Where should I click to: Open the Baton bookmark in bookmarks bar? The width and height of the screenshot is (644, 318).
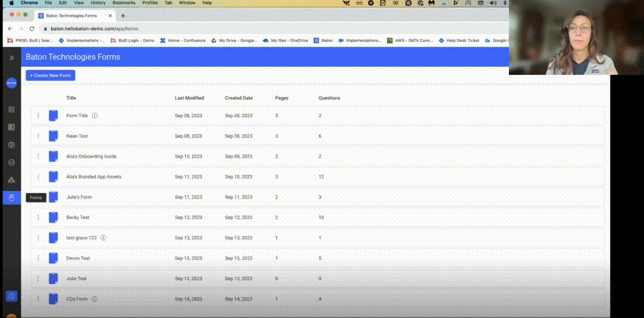point(323,41)
